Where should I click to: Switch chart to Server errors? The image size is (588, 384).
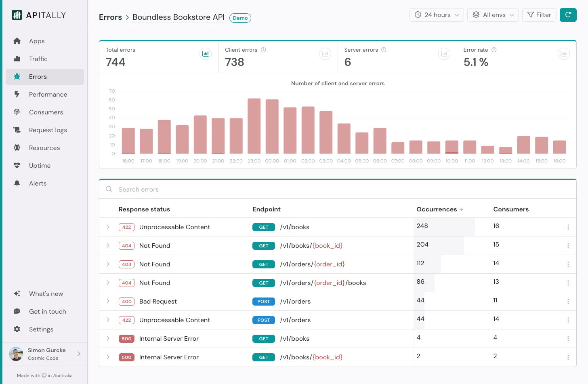click(444, 54)
